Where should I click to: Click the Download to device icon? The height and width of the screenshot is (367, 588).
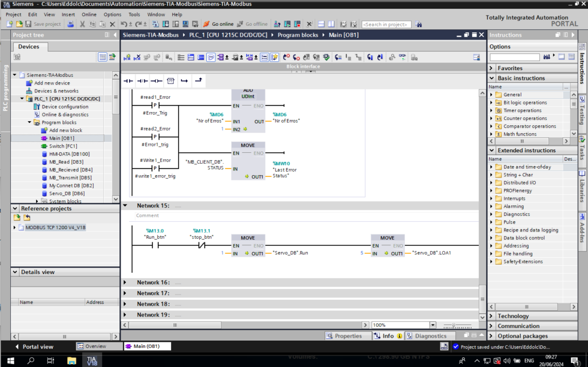pyautogui.click(x=165, y=24)
